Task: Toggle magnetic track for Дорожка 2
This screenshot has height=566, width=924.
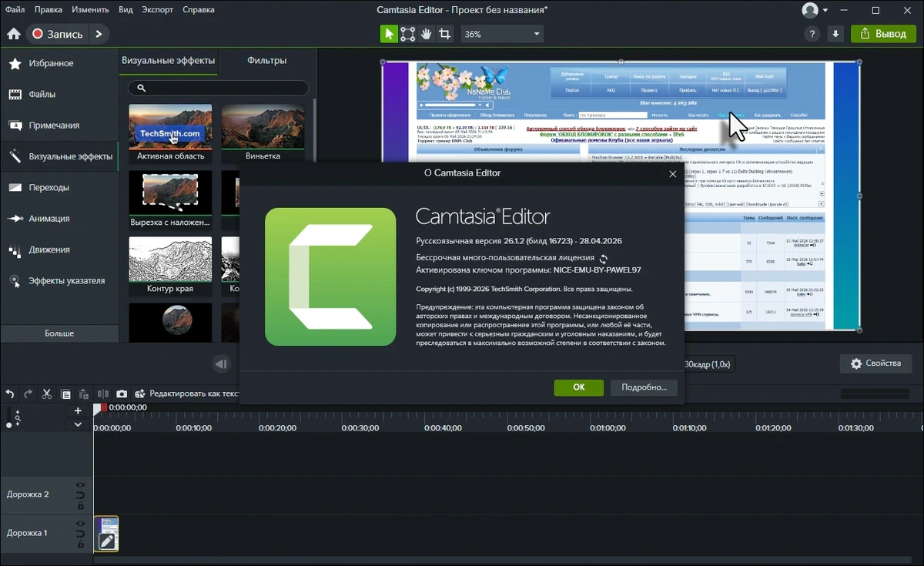Action: 80,495
